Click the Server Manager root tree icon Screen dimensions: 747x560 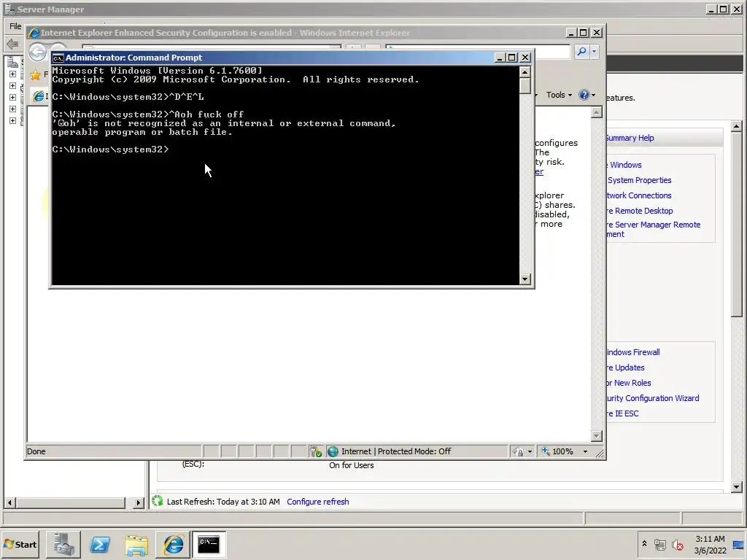pos(13,63)
